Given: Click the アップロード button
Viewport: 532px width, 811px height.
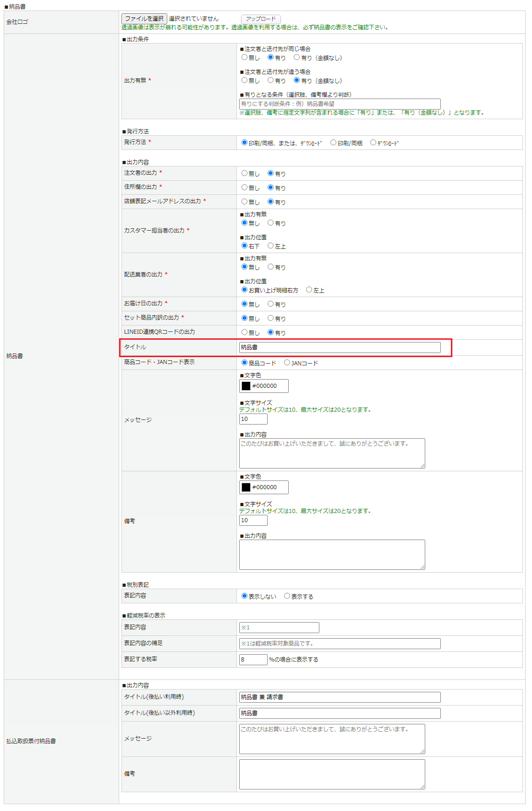Looking at the screenshot, I should point(260,19).
